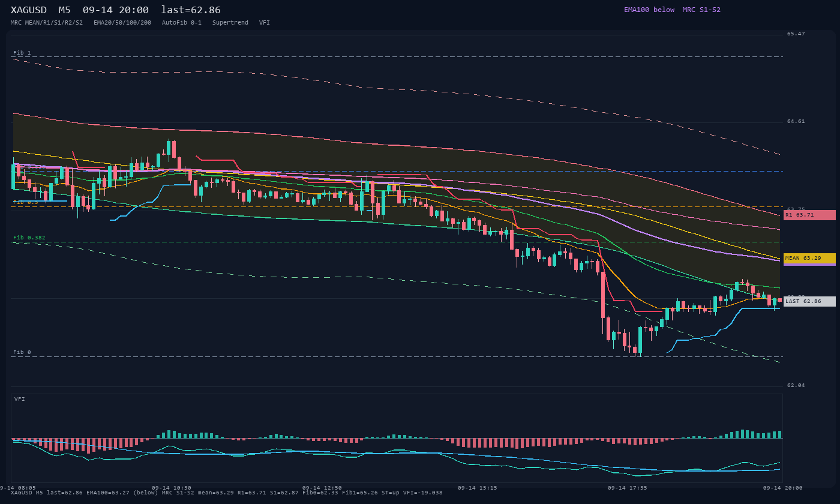Click the VFI sub-panel title

point(19,399)
